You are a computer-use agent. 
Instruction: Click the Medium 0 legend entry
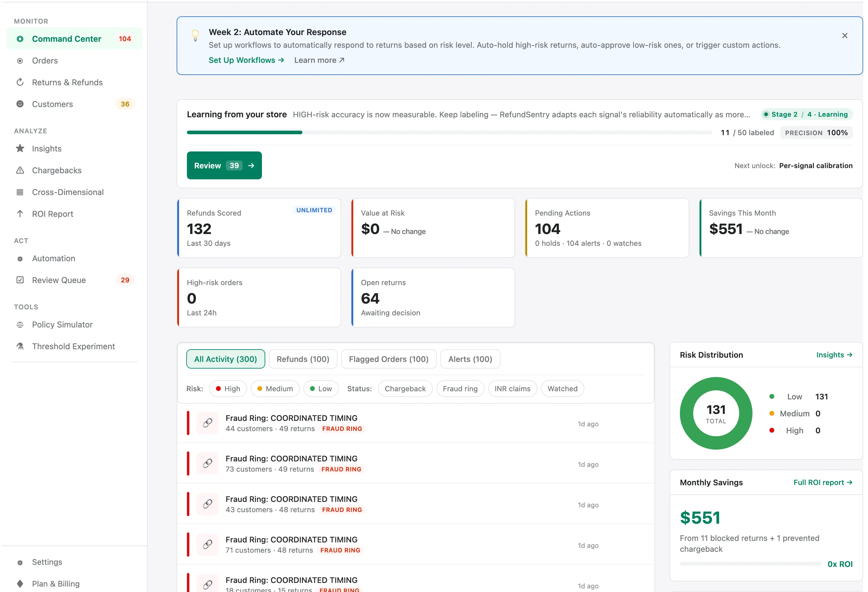795,414
